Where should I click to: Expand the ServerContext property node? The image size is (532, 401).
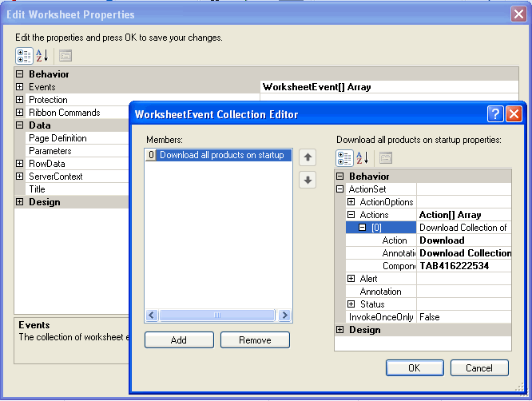20,176
